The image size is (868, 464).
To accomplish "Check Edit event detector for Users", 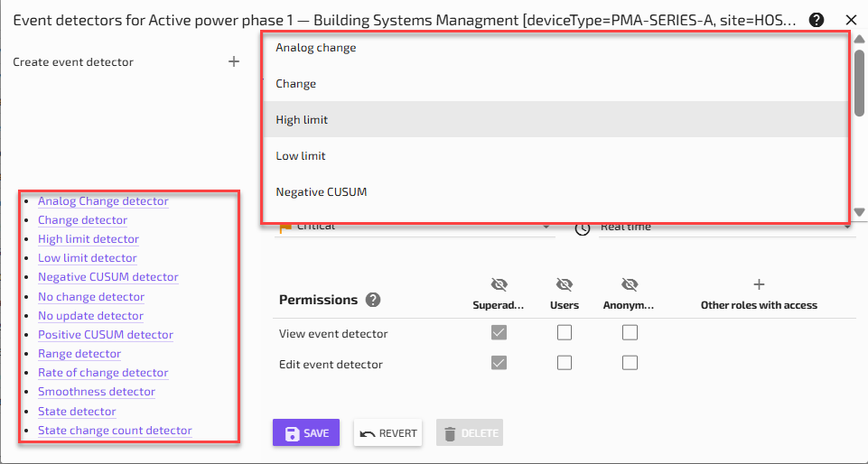I will (565, 363).
